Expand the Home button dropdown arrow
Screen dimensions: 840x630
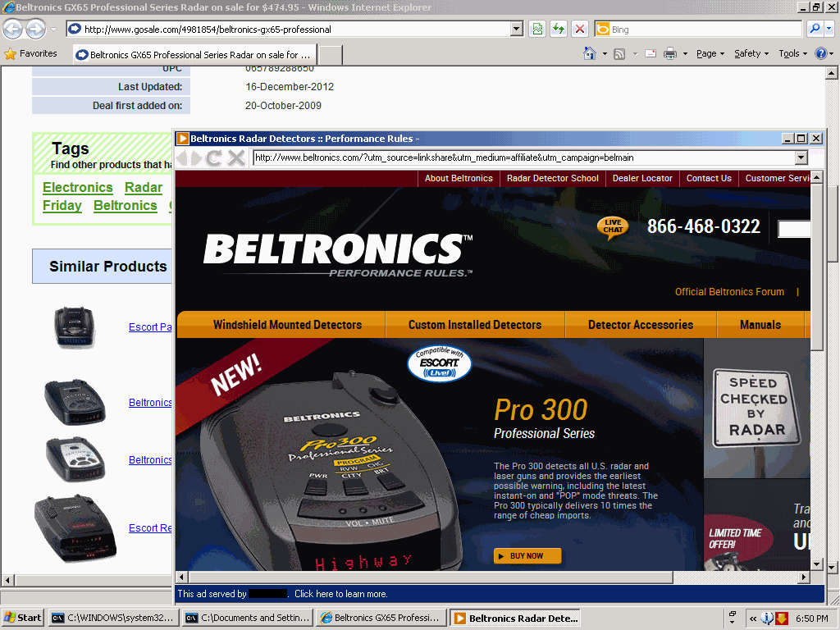pos(605,53)
